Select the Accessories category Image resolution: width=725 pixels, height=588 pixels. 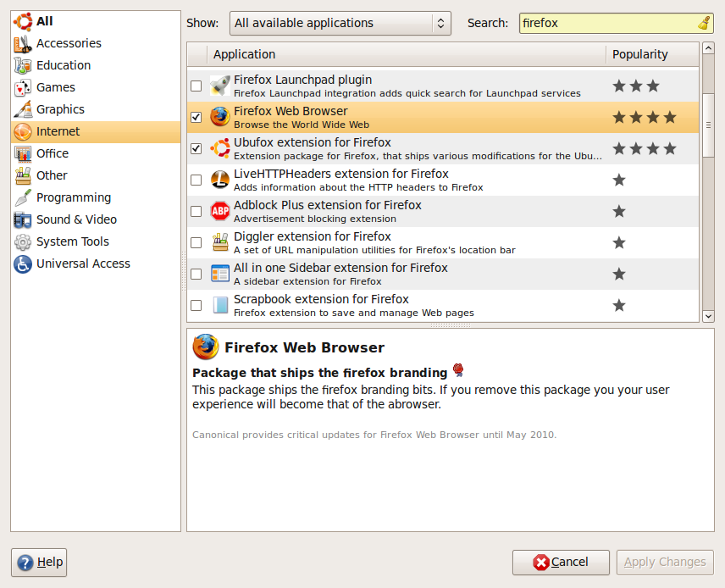(95, 43)
